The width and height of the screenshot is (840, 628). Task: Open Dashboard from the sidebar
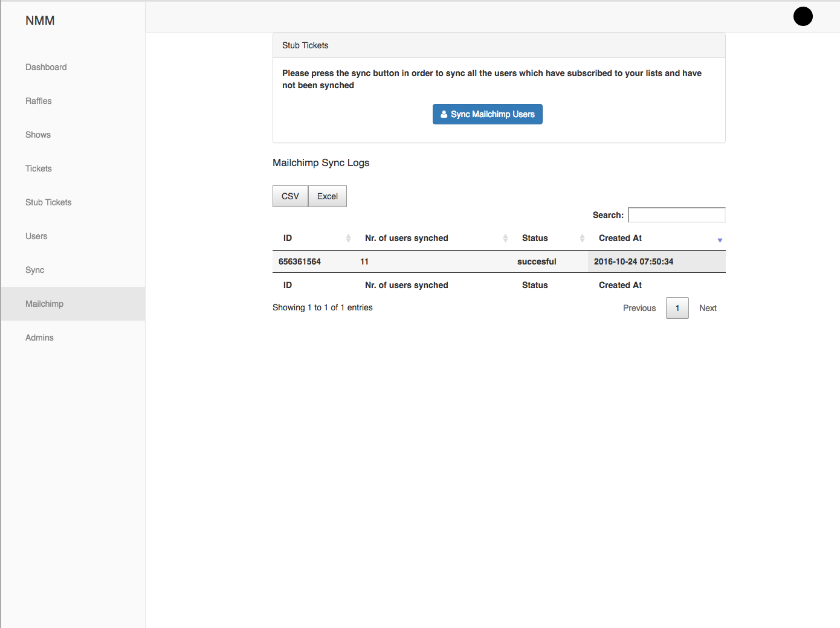tap(46, 67)
